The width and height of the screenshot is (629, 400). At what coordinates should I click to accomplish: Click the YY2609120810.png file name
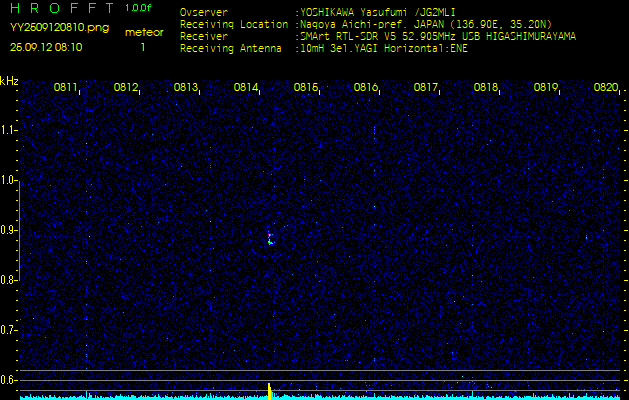point(59,28)
